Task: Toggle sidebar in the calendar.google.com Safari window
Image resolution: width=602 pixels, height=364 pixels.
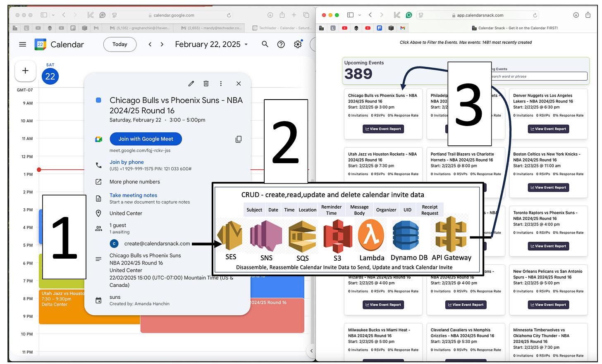Action: 44,15
